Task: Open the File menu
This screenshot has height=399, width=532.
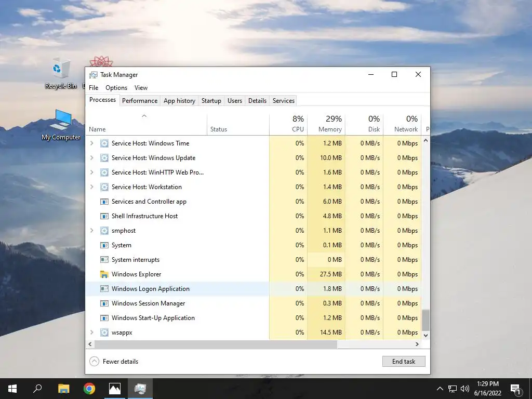Action: tap(94, 87)
